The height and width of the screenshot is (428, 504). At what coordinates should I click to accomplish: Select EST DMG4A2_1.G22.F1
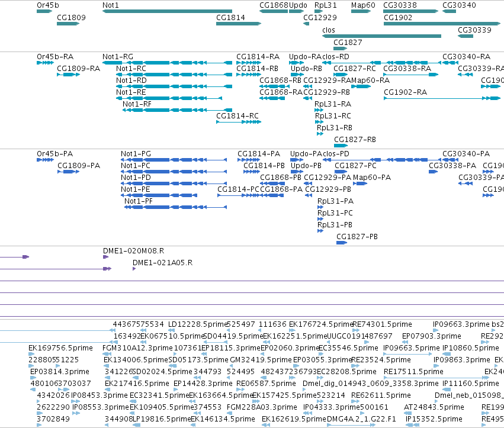point(361,419)
